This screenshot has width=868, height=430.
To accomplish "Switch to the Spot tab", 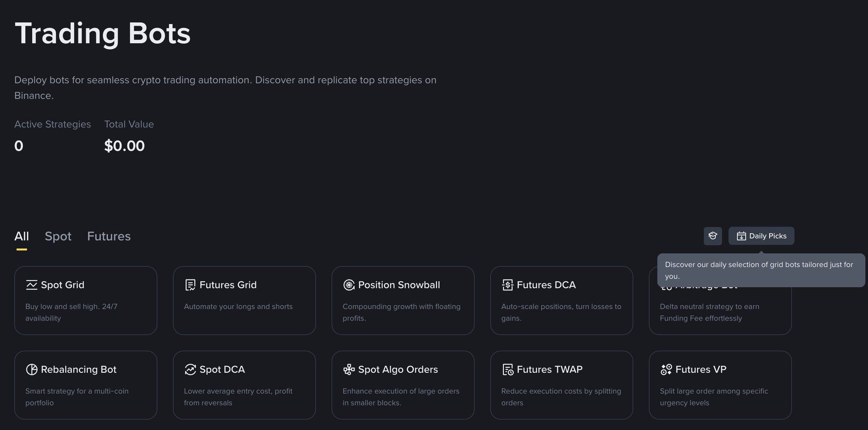I will pos(58,236).
